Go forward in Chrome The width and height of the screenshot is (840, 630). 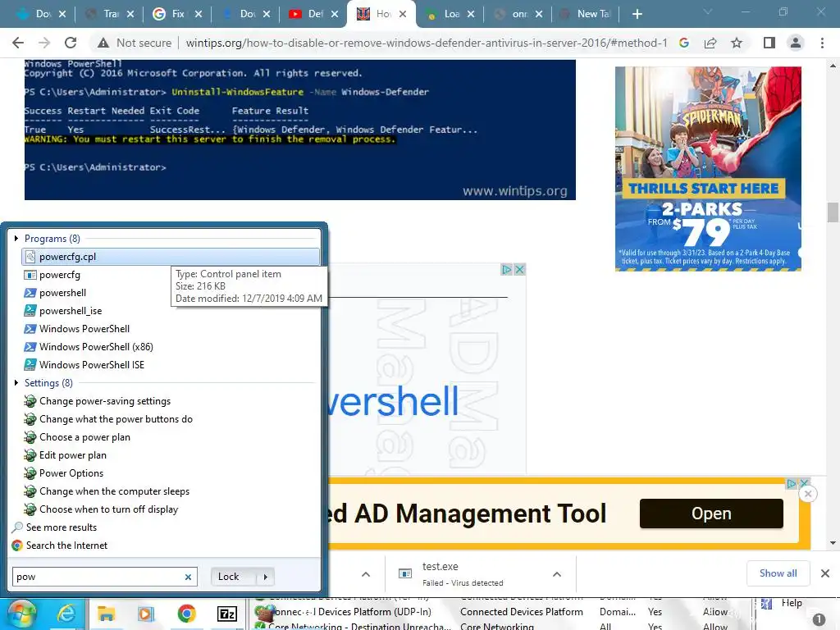[44, 43]
